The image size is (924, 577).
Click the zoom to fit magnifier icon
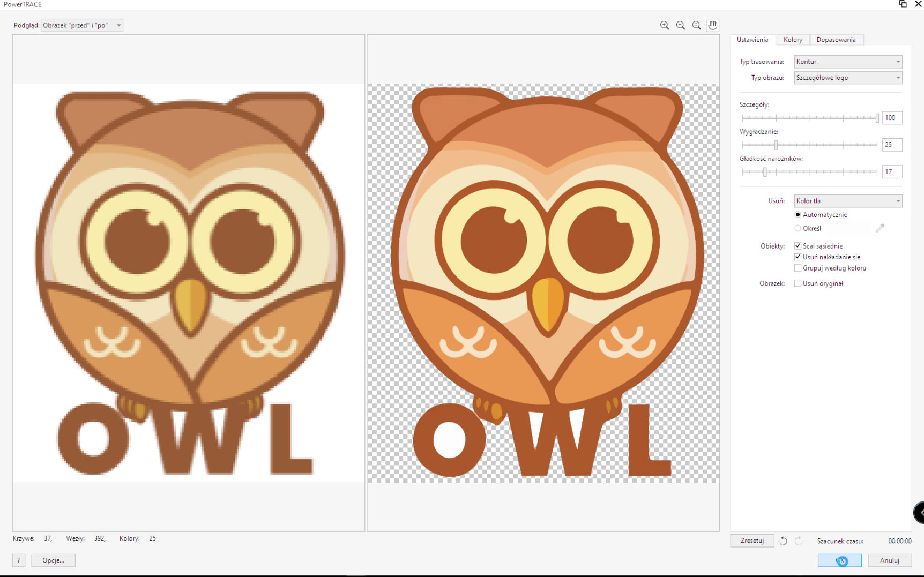(x=696, y=25)
